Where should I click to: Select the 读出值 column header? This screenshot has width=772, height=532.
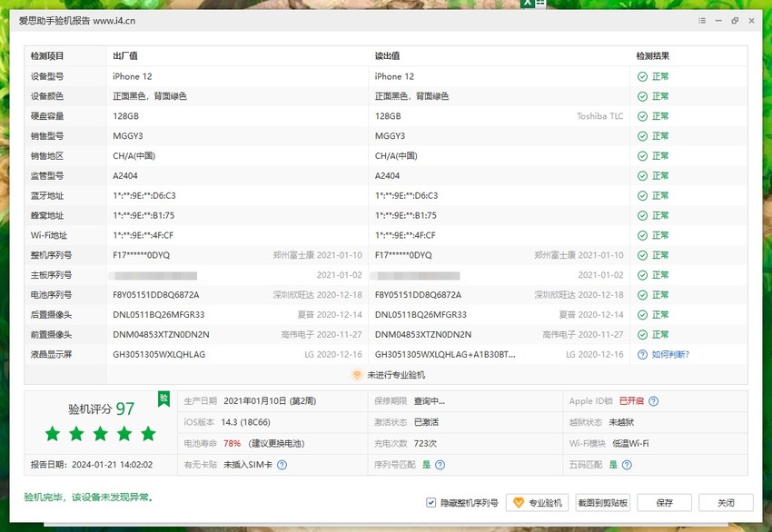pyautogui.click(x=387, y=56)
